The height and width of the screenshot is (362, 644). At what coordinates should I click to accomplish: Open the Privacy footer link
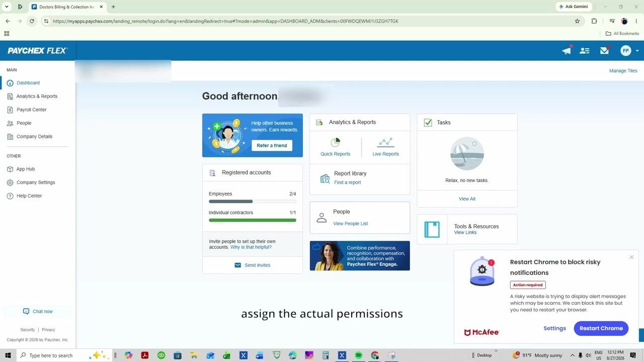tap(48, 330)
